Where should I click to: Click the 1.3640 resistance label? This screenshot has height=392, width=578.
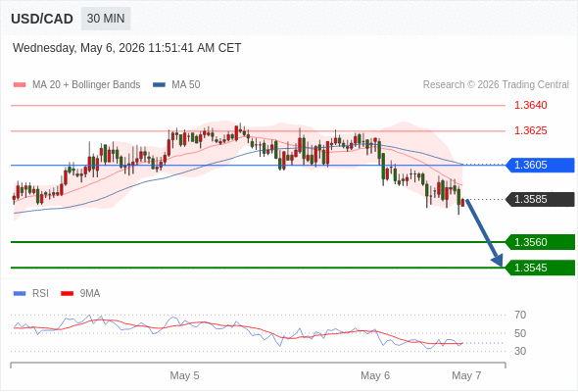coord(530,106)
